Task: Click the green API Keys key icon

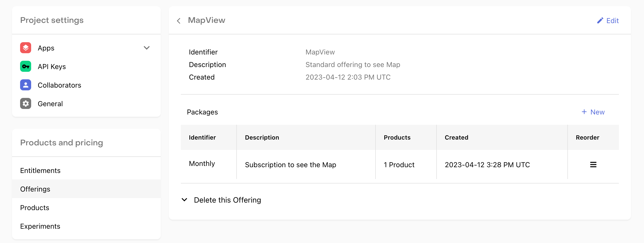Action: coord(26,66)
